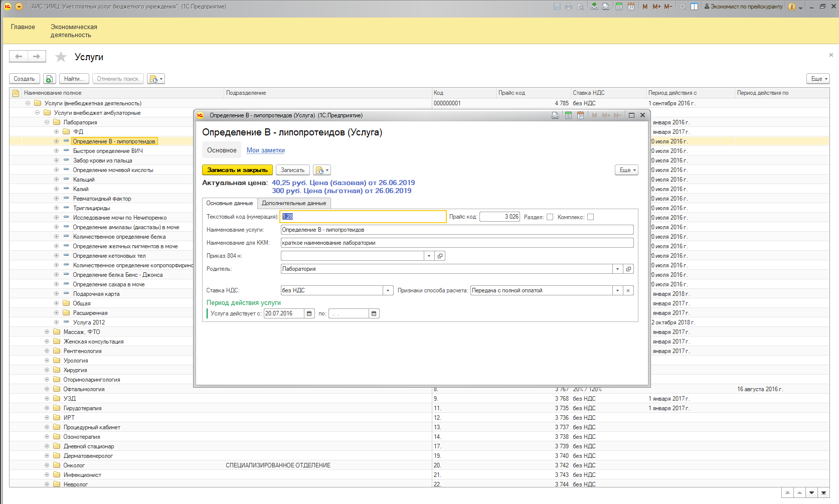Open the Родитель dropdown list
Image resolution: width=839 pixels, height=504 pixels.
click(x=617, y=269)
